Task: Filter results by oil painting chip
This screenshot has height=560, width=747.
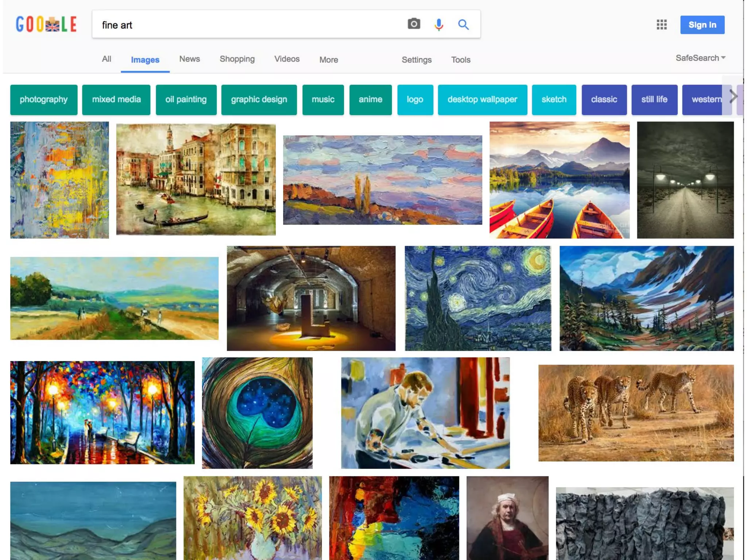Action: [x=186, y=100]
